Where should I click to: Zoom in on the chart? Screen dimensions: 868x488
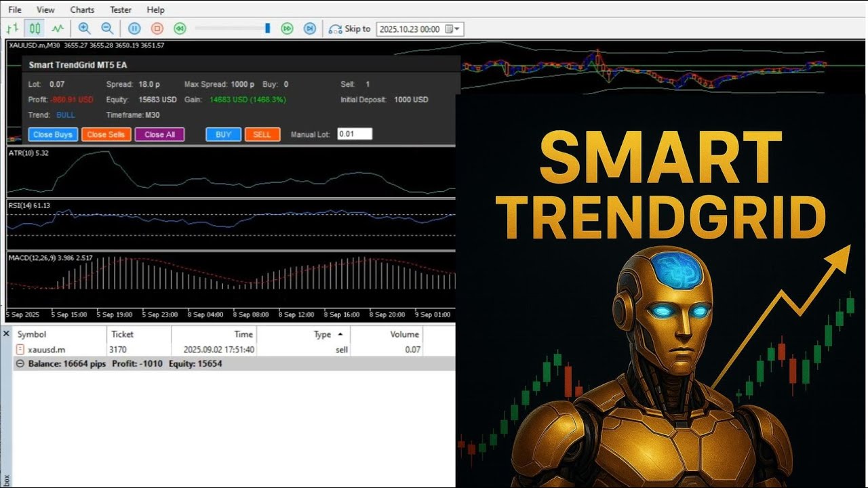(84, 28)
